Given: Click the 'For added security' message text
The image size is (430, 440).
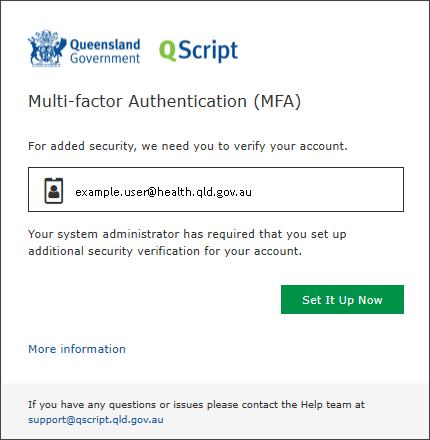Looking at the screenshot, I should click(x=188, y=146).
